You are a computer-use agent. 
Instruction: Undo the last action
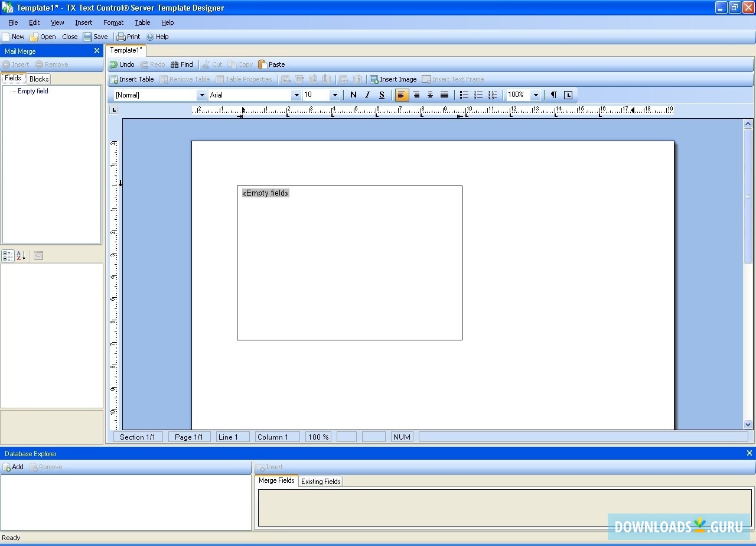[122, 64]
